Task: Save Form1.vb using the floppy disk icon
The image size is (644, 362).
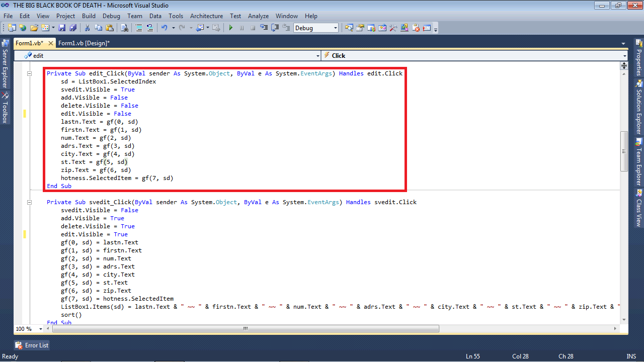Action: tap(62, 28)
